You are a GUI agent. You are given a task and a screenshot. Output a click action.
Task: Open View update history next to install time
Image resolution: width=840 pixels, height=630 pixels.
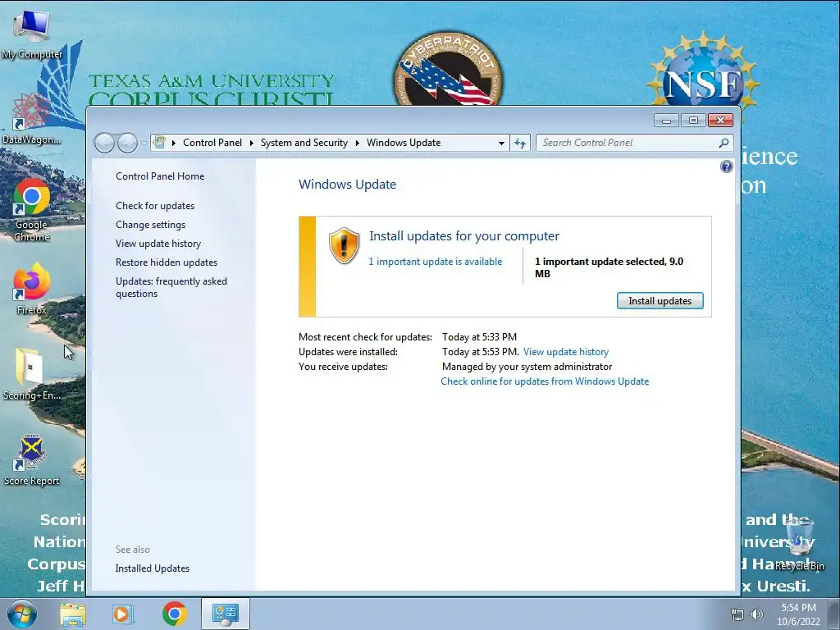(x=566, y=352)
